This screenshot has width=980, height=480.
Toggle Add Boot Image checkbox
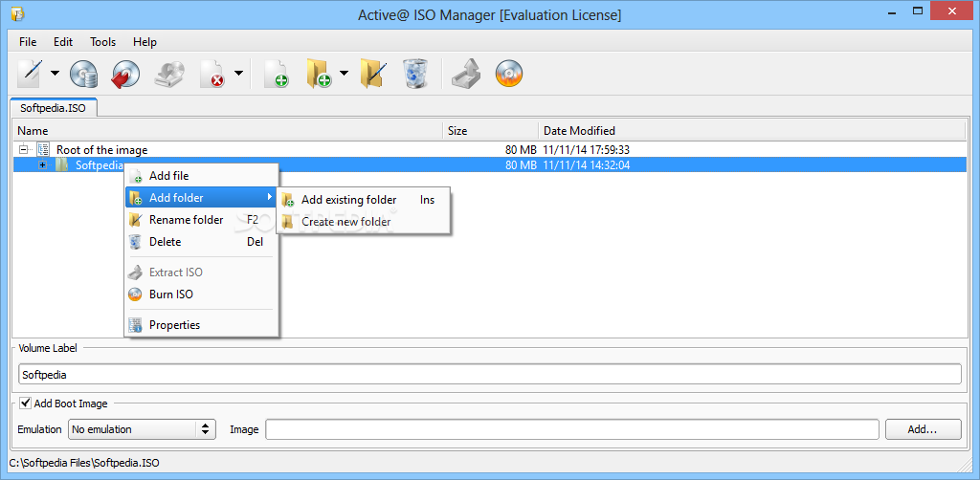[x=25, y=404]
